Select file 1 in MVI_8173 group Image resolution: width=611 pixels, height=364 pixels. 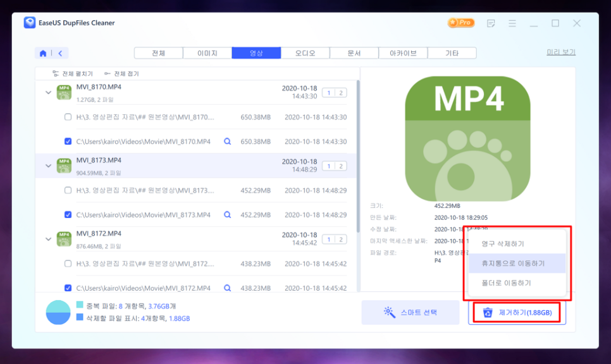(x=328, y=166)
